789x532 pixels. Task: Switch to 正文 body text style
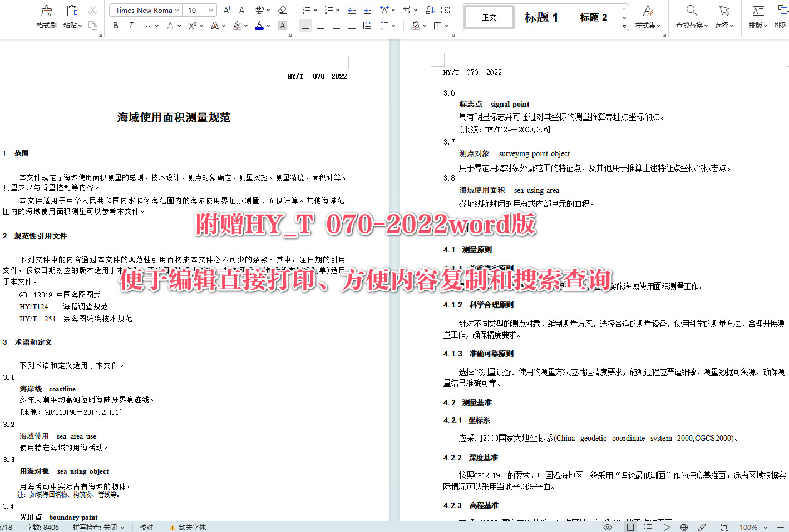point(489,17)
